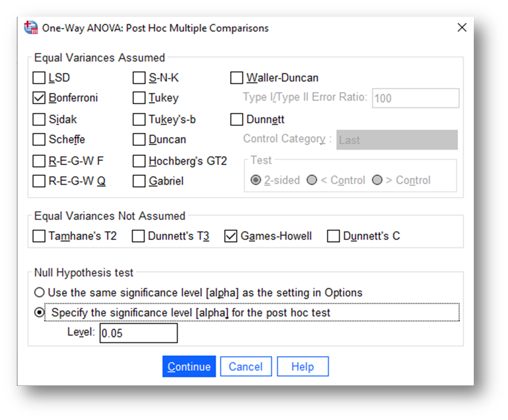Image resolution: width=508 pixels, height=420 pixels.
Task: Enable the LSD checkbox
Action: pos(39,78)
